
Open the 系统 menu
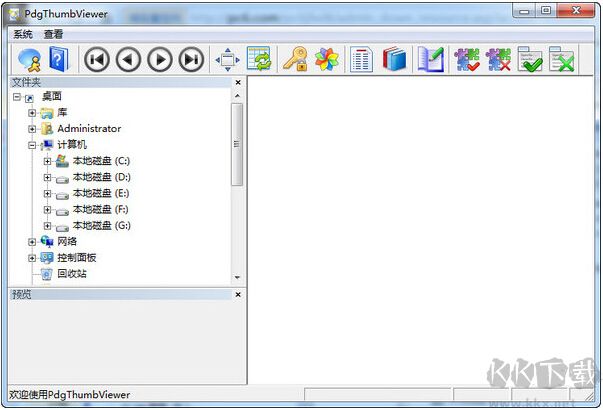(23, 35)
